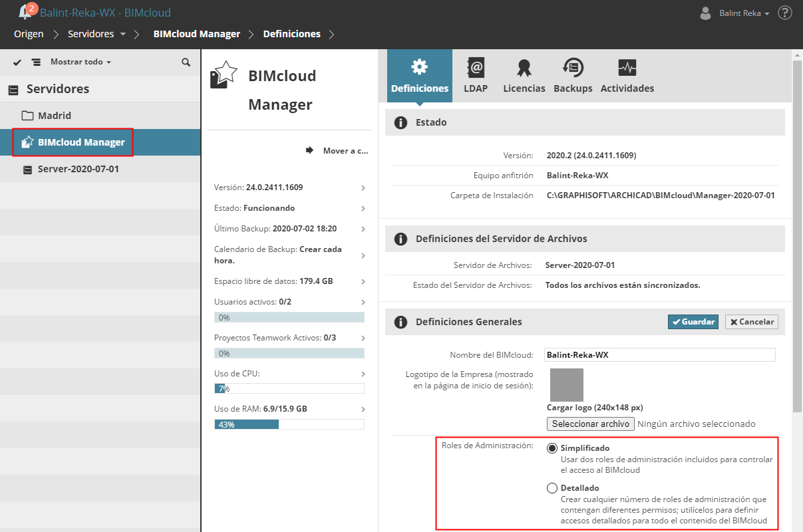
Task: Expand the Versión 24.0.2411.1609 row chevron
Action: (x=363, y=188)
